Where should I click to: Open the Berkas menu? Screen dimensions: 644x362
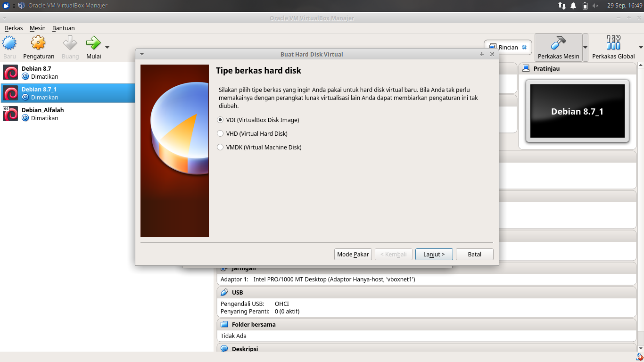click(14, 28)
